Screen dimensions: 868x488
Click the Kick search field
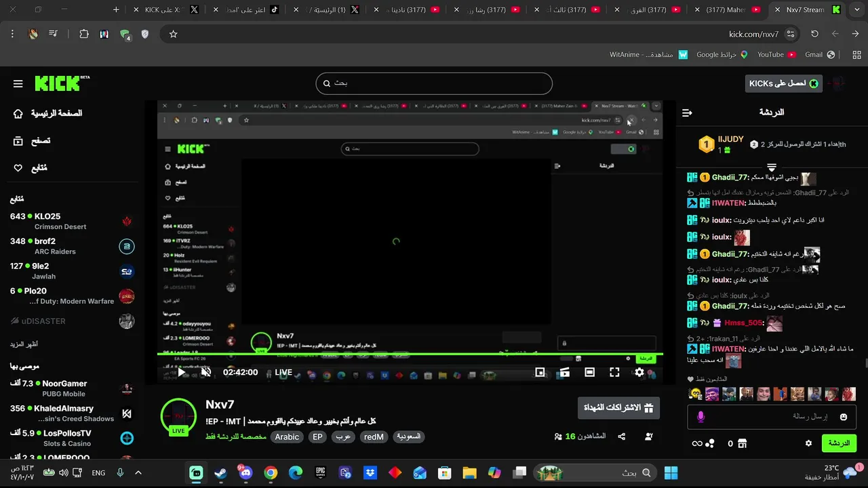[x=434, y=83]
